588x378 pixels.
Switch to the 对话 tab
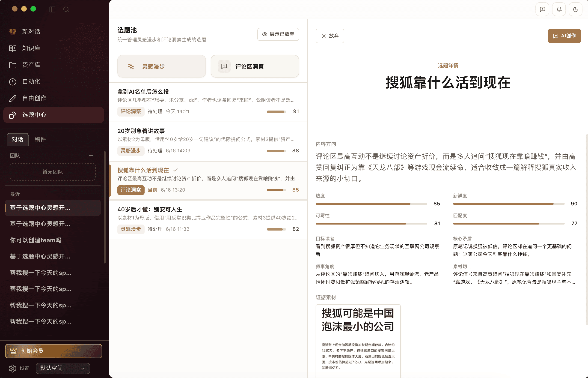(18, 139)
